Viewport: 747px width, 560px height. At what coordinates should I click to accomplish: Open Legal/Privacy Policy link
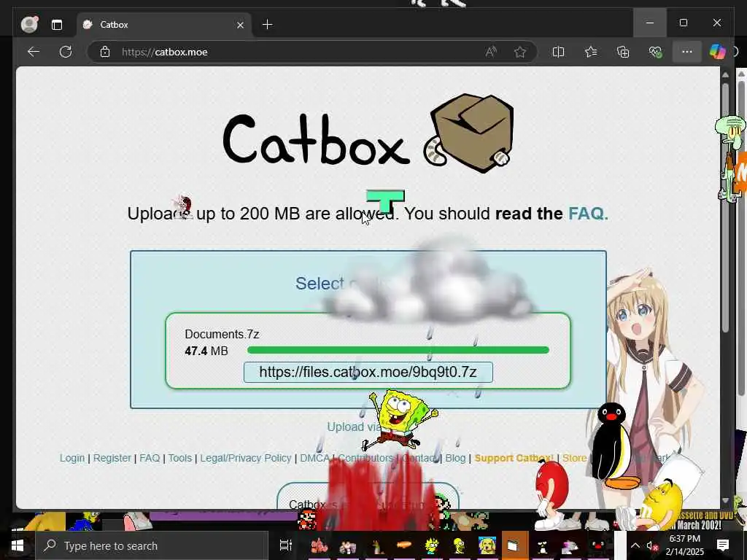click(246, 458)
